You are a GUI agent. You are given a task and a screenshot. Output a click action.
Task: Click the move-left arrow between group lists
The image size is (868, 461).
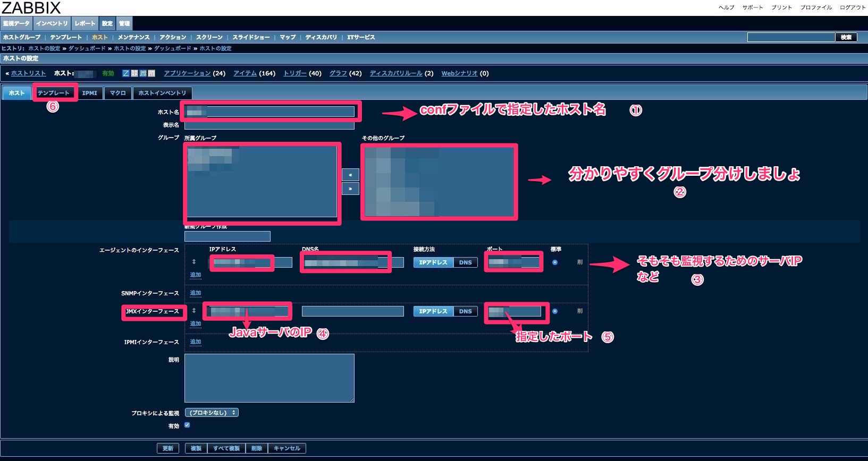tap(350, 175)
